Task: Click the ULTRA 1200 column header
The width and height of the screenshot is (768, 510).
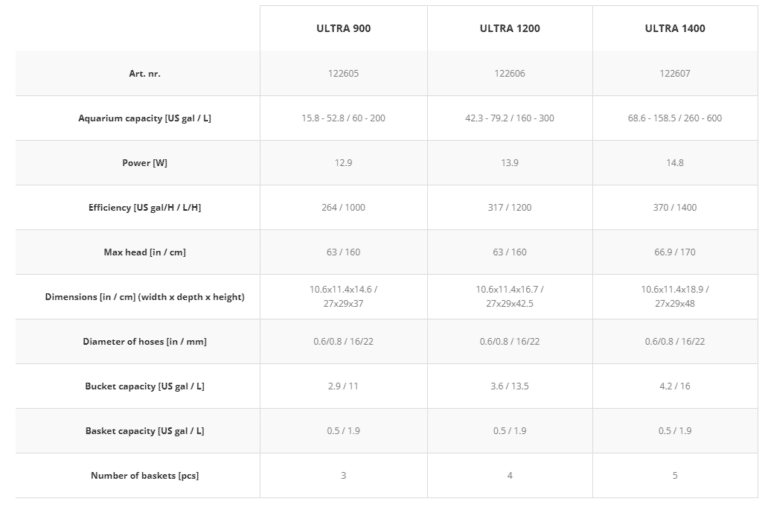Action: pos(509,28)
